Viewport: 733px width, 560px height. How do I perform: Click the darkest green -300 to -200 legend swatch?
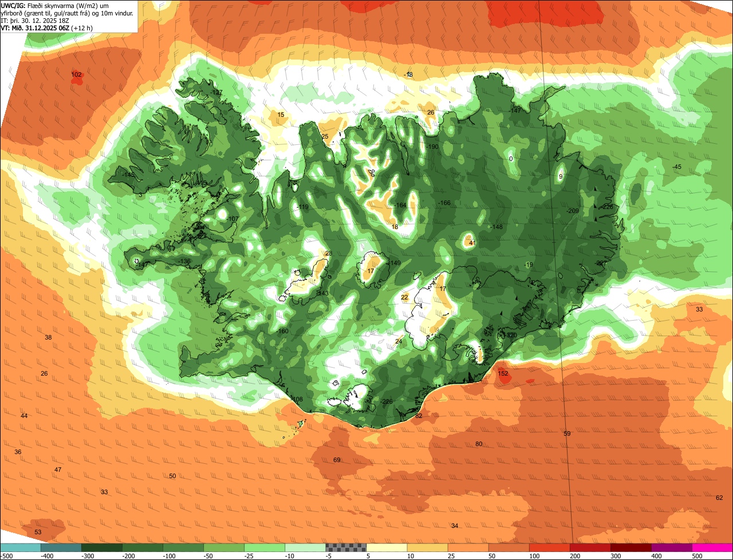101,547
